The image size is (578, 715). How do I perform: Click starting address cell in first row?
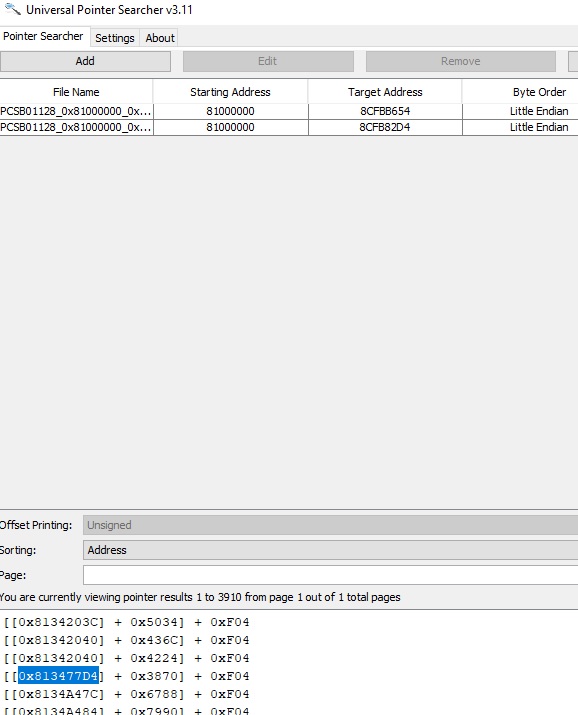pyautogui.click(x=230, y=111)
